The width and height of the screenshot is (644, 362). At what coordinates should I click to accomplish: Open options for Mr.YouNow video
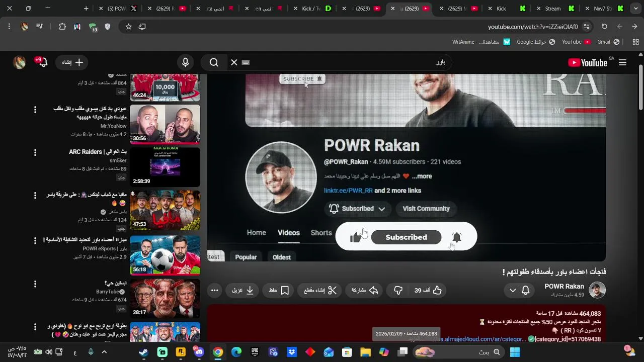[x=35, y=110]
